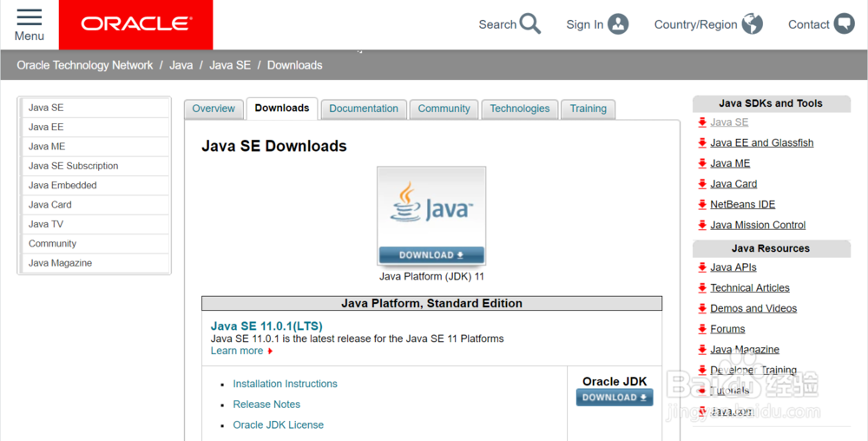868x441 pixels.
Task: Click the red arrow beside Java Mission Control
Action: click(702, 225)
